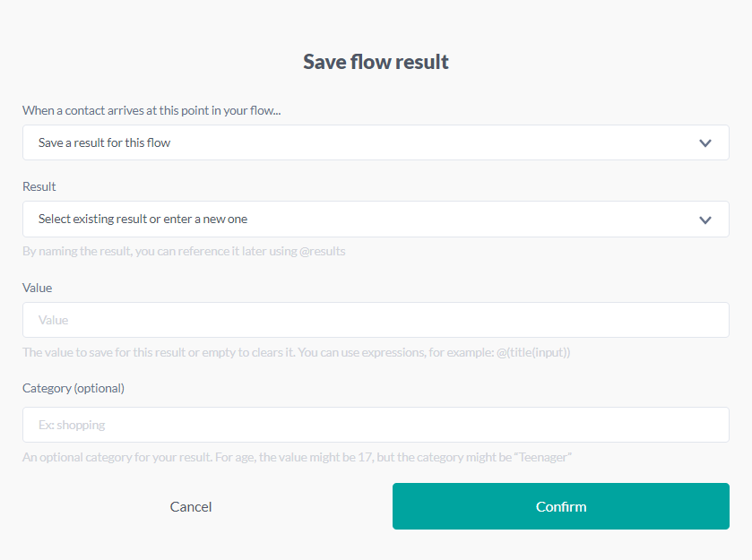
Task: Open 'Save a result for this flow' dropdown
Action: coord(359,143)
